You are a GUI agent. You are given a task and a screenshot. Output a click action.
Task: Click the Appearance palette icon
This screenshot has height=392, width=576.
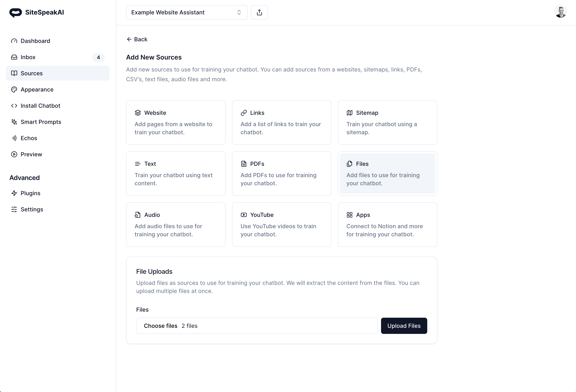pyautogui.click(x=14, y=90)
